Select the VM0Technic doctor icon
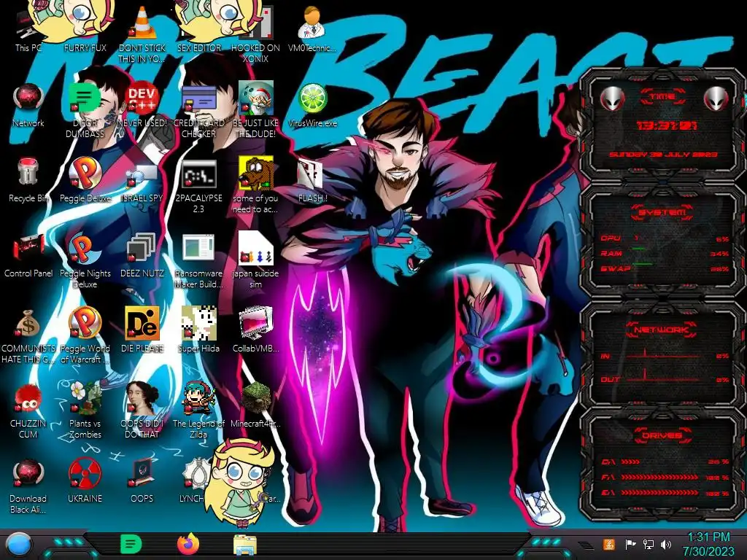Image resolution: width=747 pixels, height=560 pixels. (x=312, y=28)
